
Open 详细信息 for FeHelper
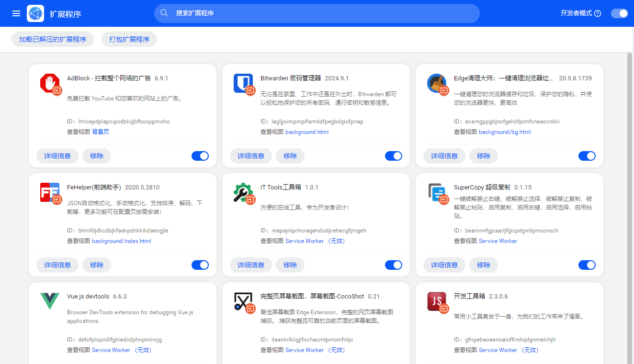(57, 265)
